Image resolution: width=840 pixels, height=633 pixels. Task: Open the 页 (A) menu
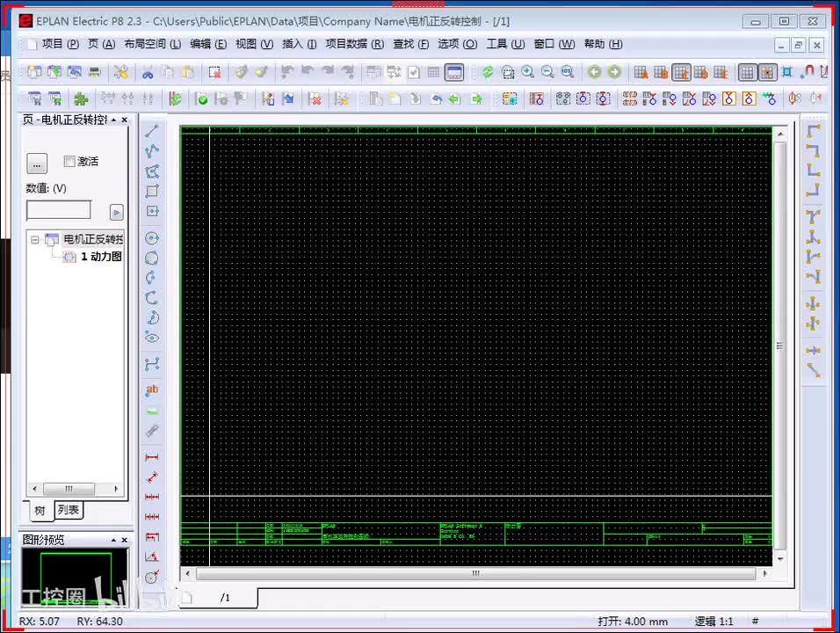tap(101, 44)
